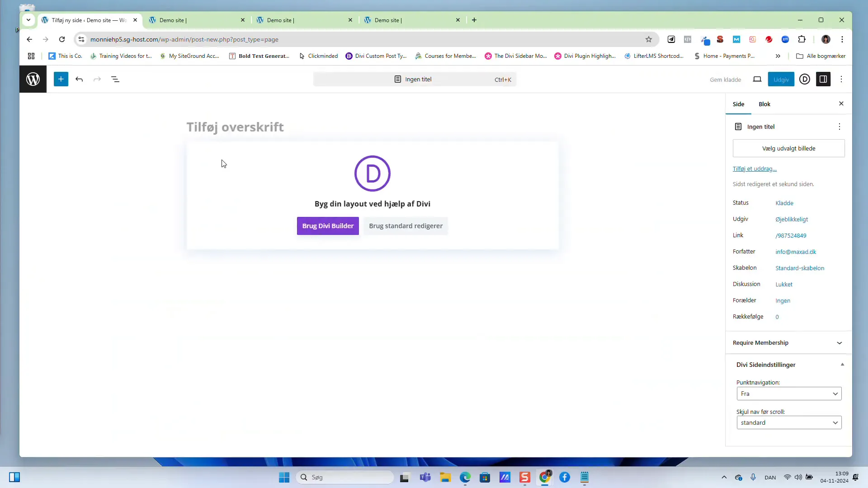
Task: Toggle the bookmark star in the address bar
Action: coord(649,39)
